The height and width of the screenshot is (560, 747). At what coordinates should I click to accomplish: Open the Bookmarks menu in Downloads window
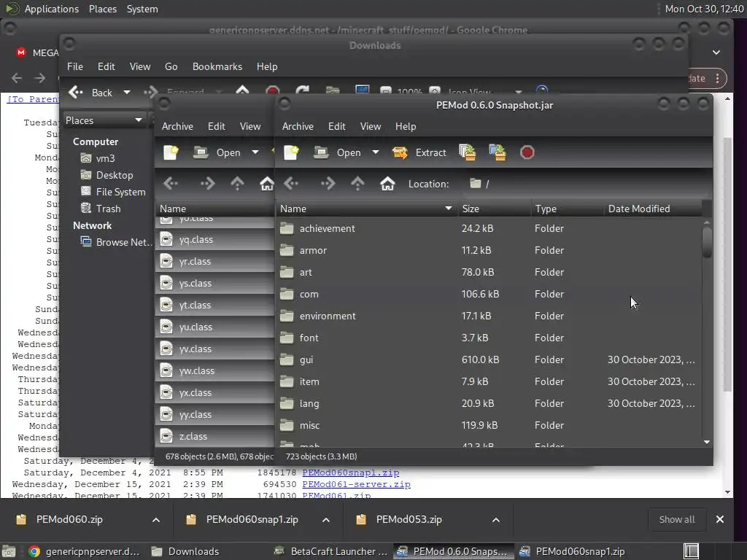(217, 66)
